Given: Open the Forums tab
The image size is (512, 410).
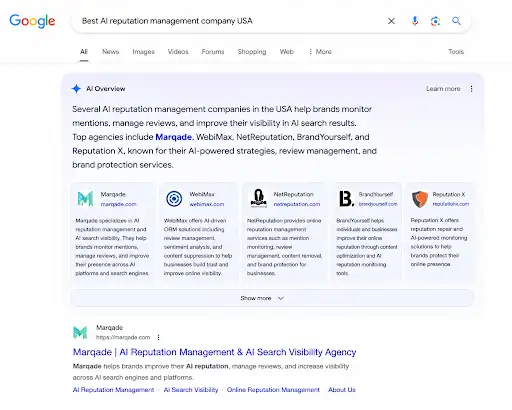Looking at the screenshot, I should (x=213, y=52).
